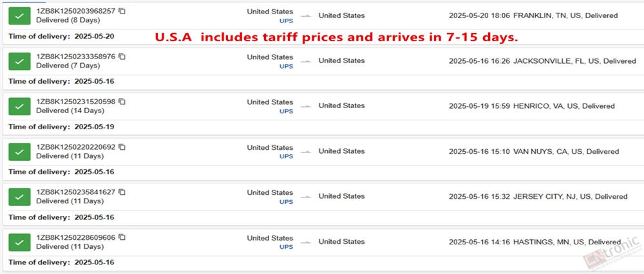The height and width of the screenshot is (274, 644).
Task: Click the route arrow on Jersey City row
Action: pyautogui.click(x=307, y=197)
